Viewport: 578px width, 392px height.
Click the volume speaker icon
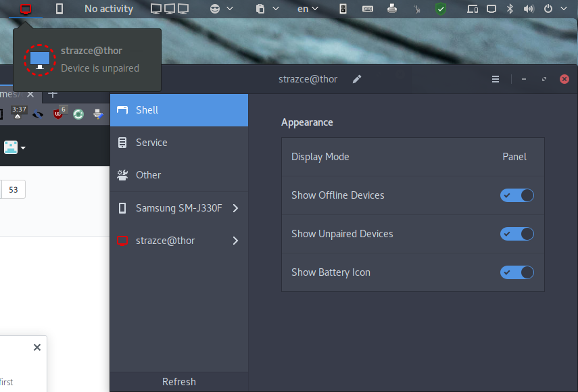click(529, 9)
